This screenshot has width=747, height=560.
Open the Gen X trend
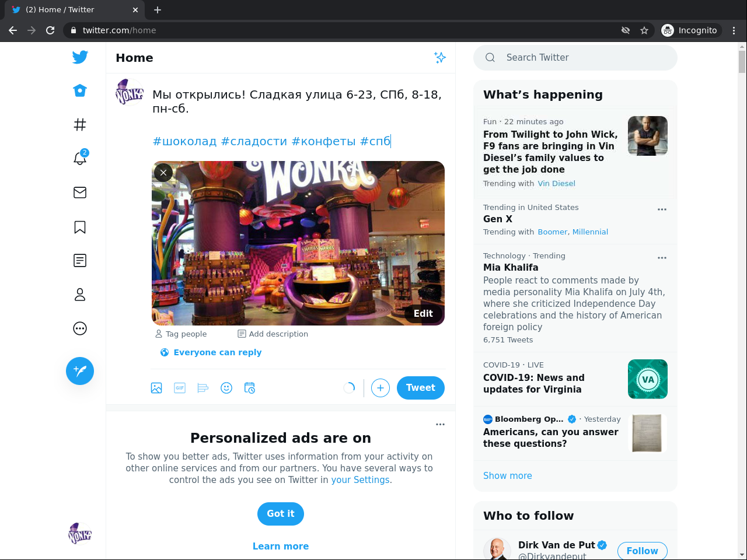[498, 219]
